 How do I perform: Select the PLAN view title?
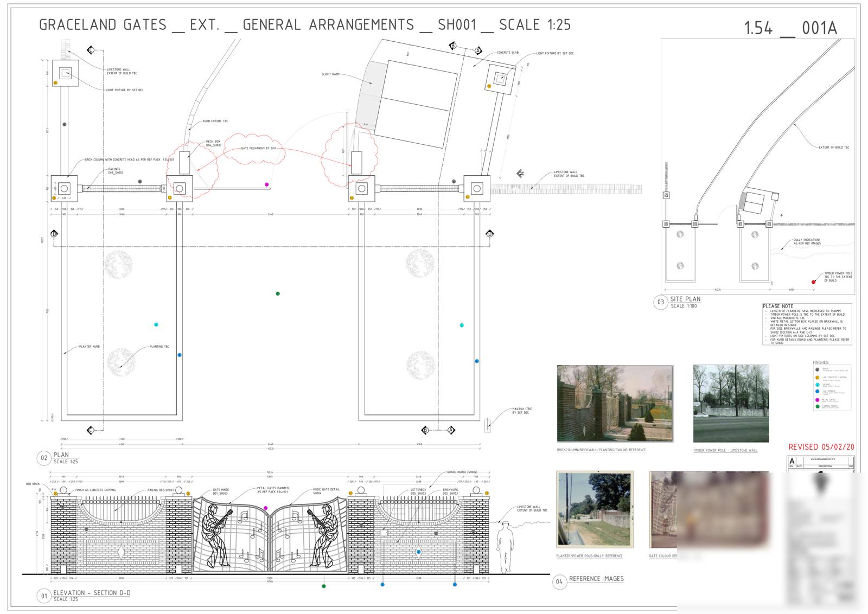pos(61,455)
